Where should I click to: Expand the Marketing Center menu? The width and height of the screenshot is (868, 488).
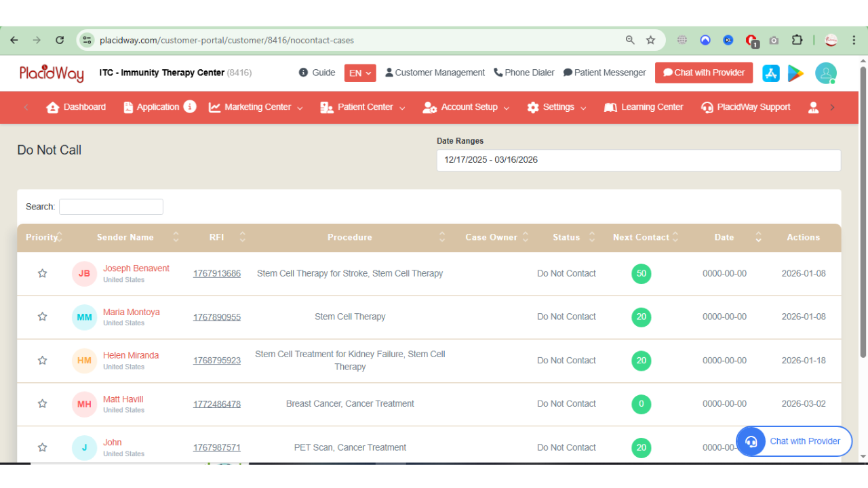tap(256, 107)
